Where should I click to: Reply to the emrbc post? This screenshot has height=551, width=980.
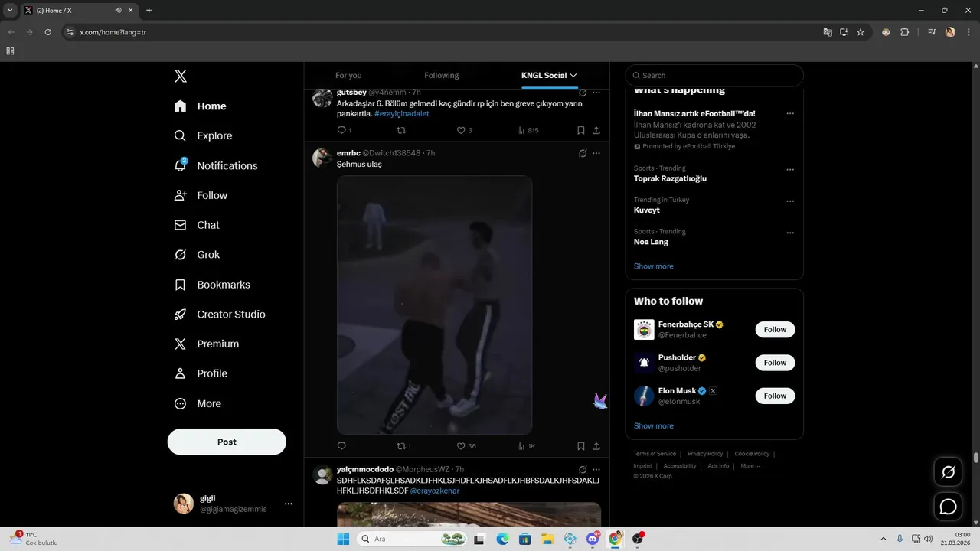coord(341,446)
